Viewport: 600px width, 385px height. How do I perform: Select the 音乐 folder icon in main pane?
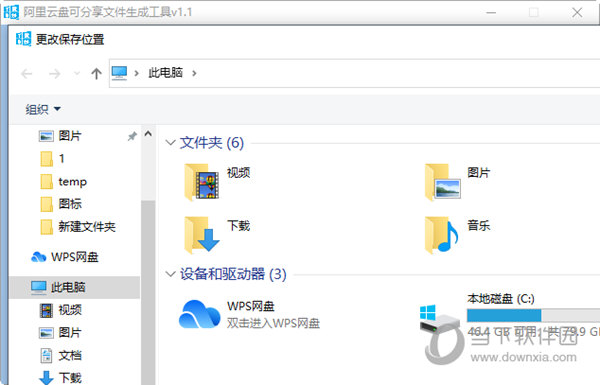(x=441, y=235)
